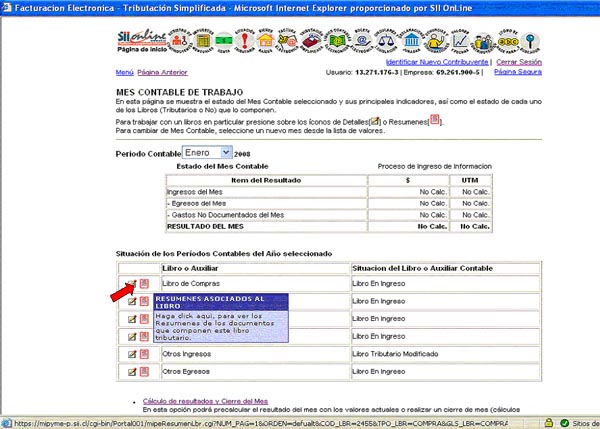Screen dimensions: 600x429
Task: Open the SII Online home page logo
Action: click(142, 37)
